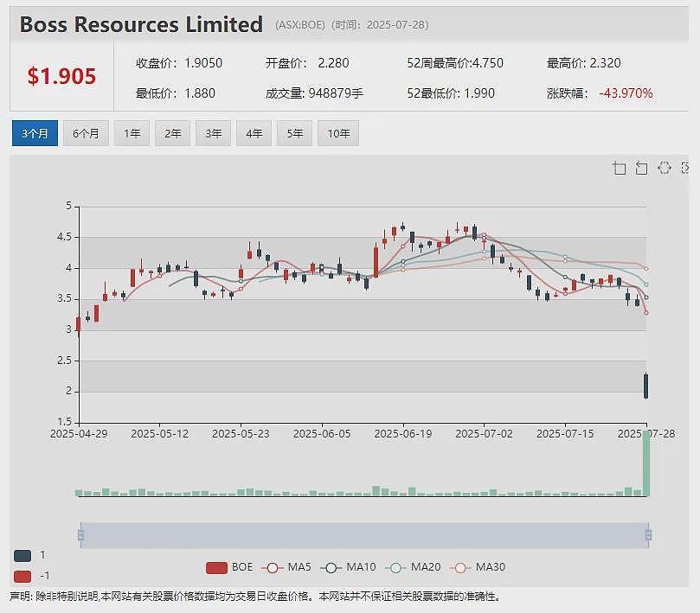Click the x-axis label 2025-07-15
This screenshot has height=613, width=700.
[565, 434]
